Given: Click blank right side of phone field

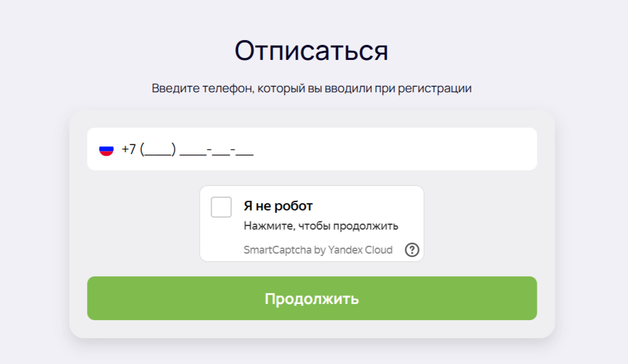Looking at the screenshot, I should click(401, 149).
